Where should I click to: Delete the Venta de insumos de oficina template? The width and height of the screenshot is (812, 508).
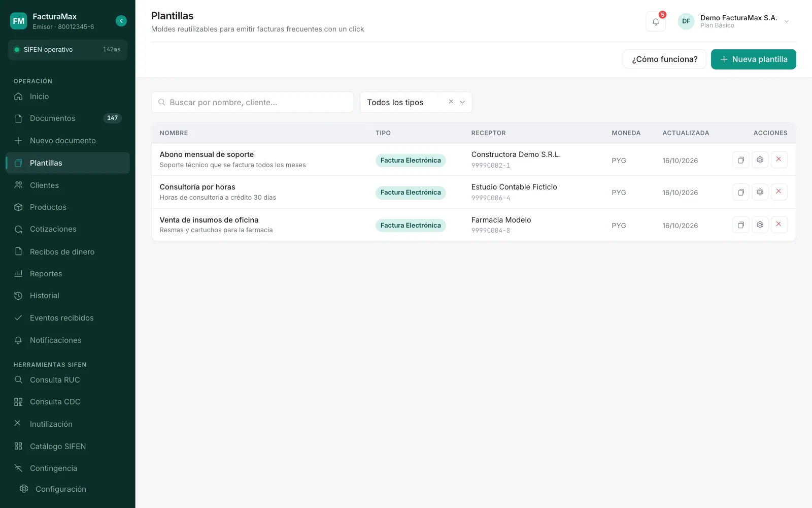coord(779,225)
